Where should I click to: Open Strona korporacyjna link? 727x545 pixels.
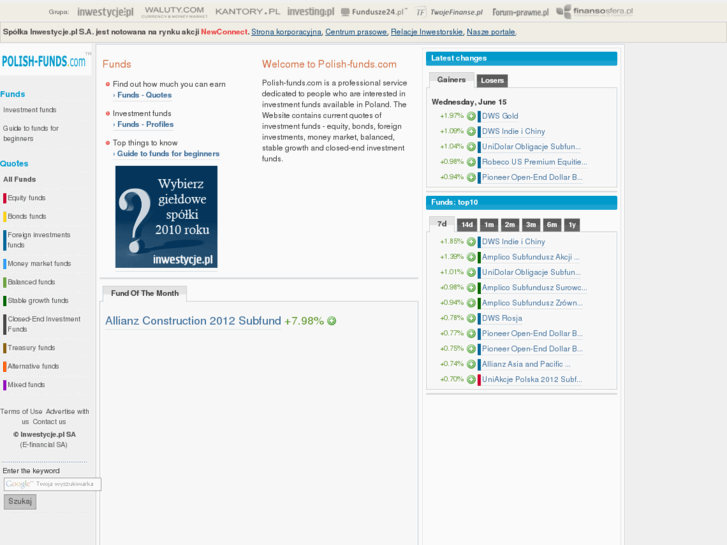(286, 32)
